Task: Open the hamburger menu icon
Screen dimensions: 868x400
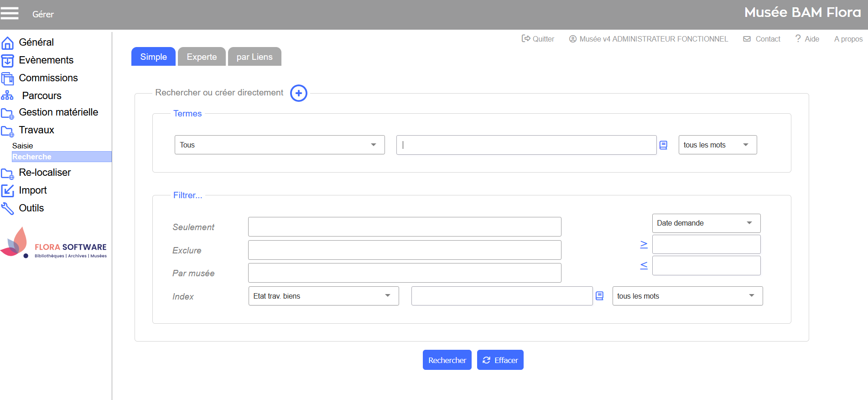Action: pos(10,14)
